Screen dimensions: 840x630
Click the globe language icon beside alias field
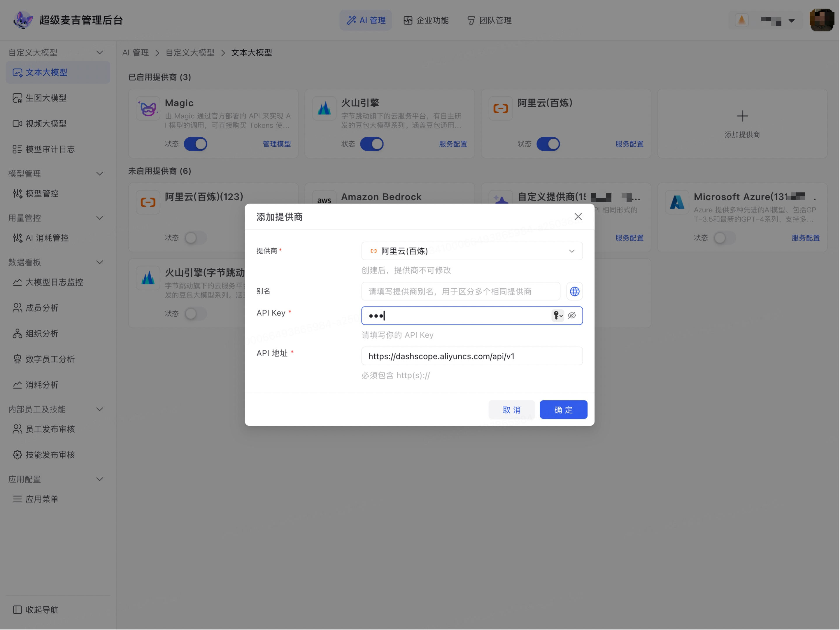(575, 291)
